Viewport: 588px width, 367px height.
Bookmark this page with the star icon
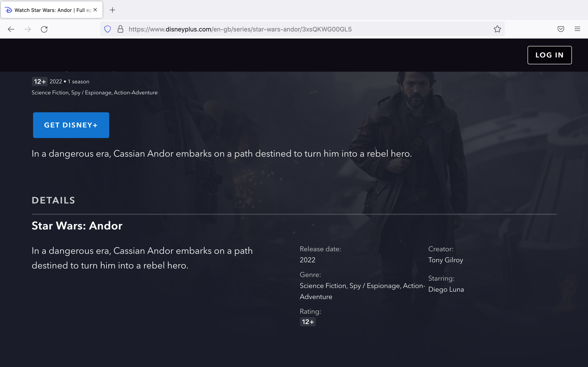point(497,29)
